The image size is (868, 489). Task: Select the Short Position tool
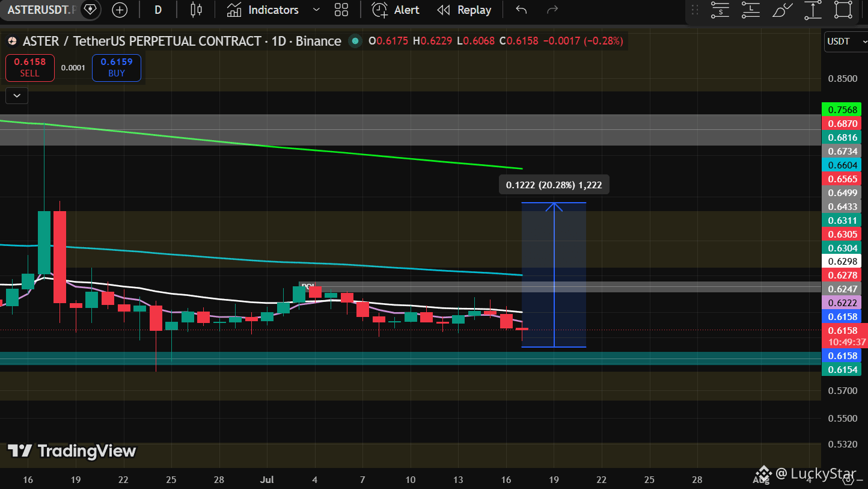720,10
